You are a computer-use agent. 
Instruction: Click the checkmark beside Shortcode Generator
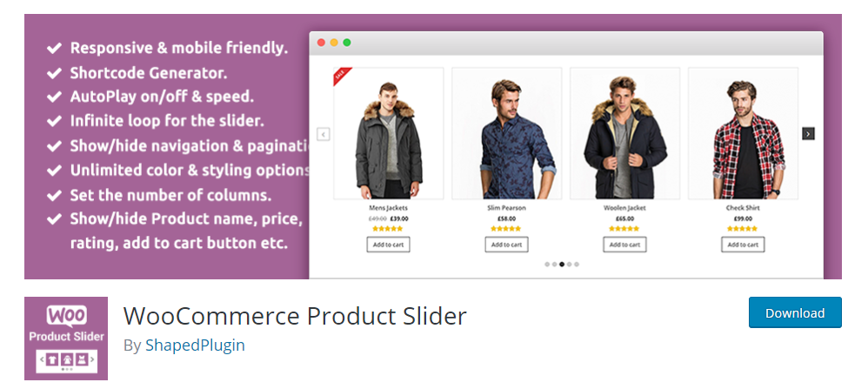click(x=54, y=73)
